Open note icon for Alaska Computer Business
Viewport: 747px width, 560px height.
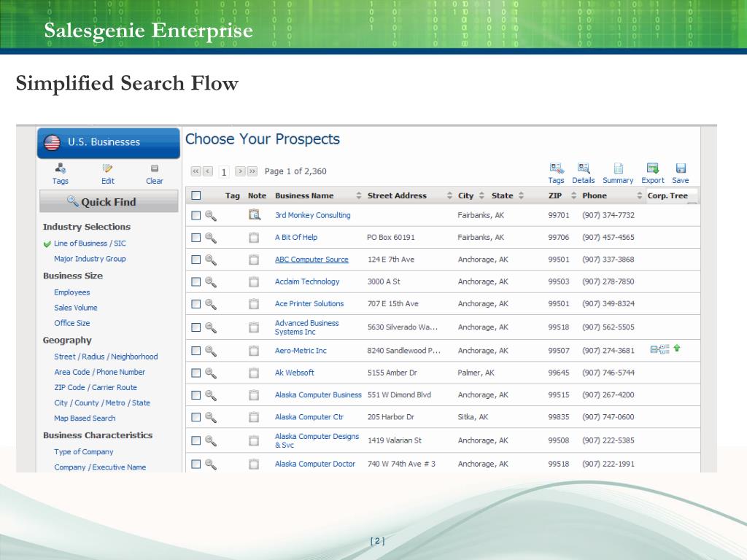pyautogui.click(x=254, y=394)
